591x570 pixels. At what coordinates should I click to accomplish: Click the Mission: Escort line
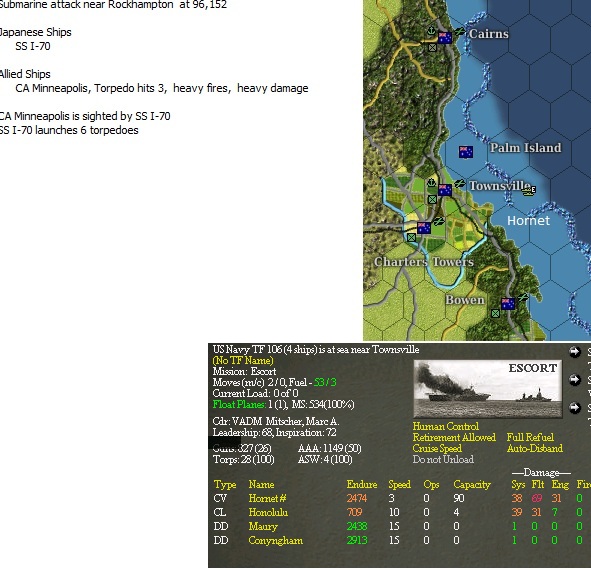click(244, 371)
